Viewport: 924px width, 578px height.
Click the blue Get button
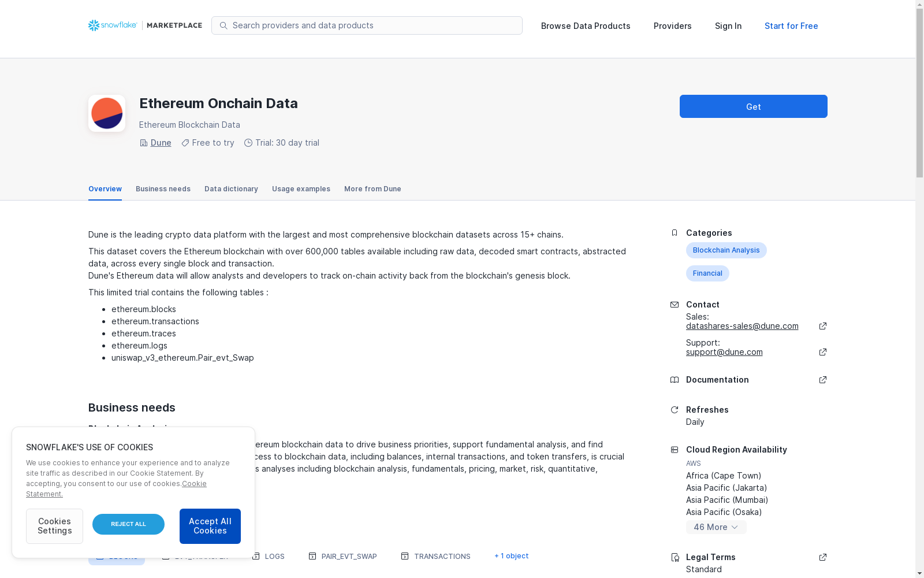click(x=754, y=106)
